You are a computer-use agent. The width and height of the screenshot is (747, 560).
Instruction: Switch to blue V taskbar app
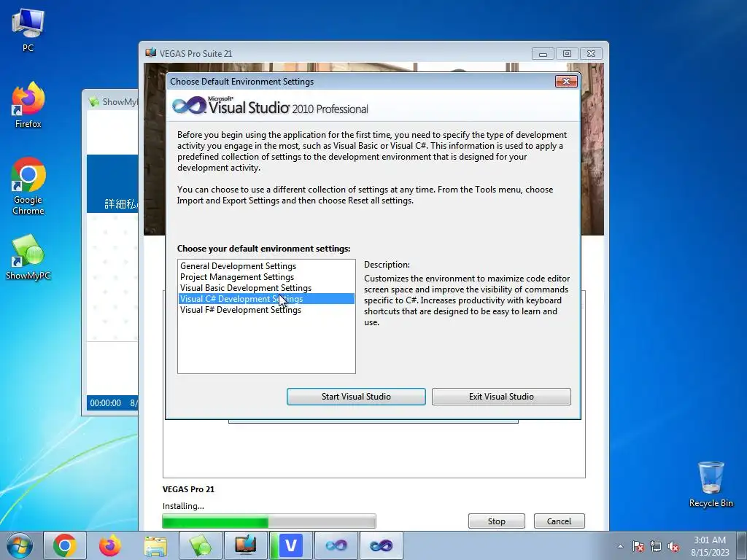[x=290, y=545]
